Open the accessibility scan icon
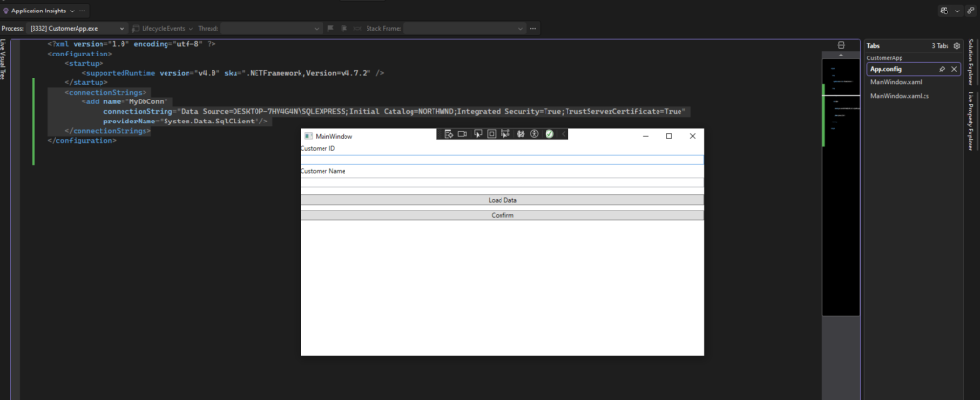 (x=535, y=134)
